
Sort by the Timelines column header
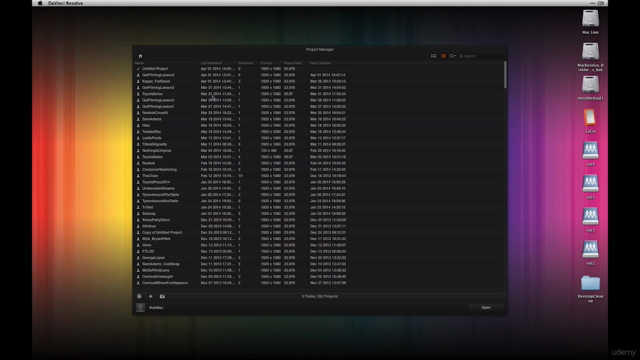coord(246,63)
